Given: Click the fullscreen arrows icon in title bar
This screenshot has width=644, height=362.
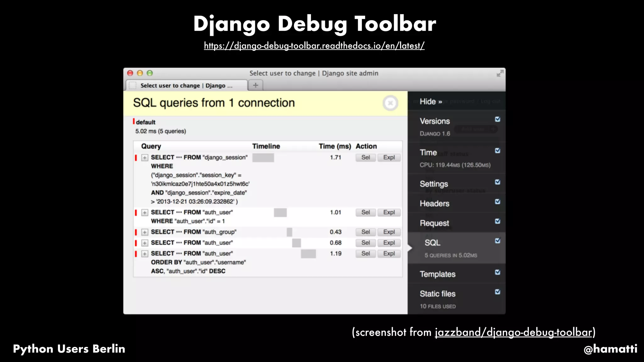Looking at the screenshot, I should click(500, 74).
